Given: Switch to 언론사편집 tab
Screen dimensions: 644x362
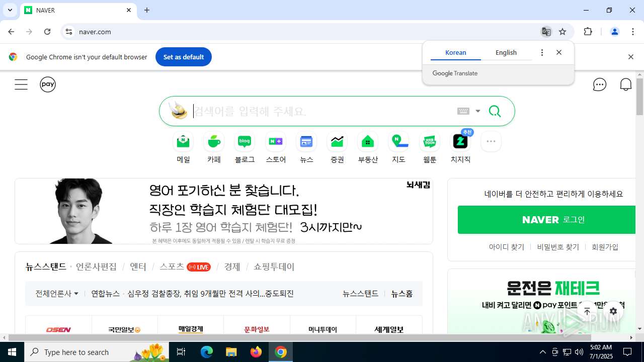Looking at the screenshot, I should pyautogui.click(x=96, y=267).
